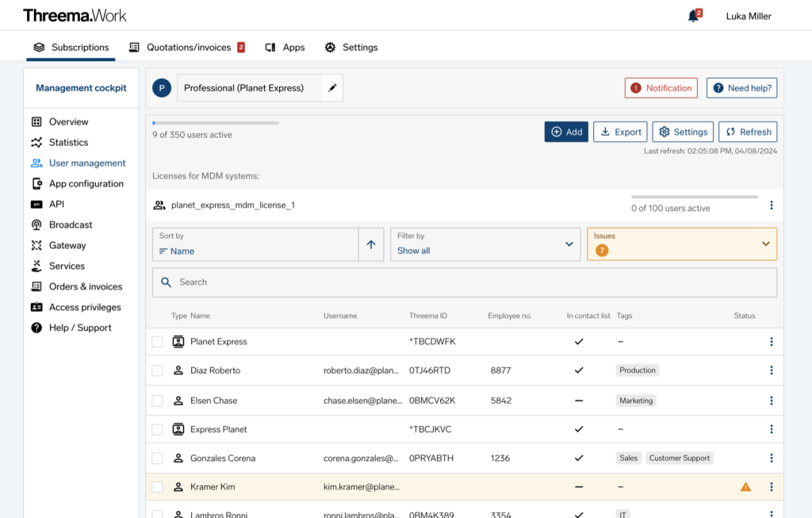
Task: Click the three-dot menu for Kramer Kim
Action: point(771,486)
